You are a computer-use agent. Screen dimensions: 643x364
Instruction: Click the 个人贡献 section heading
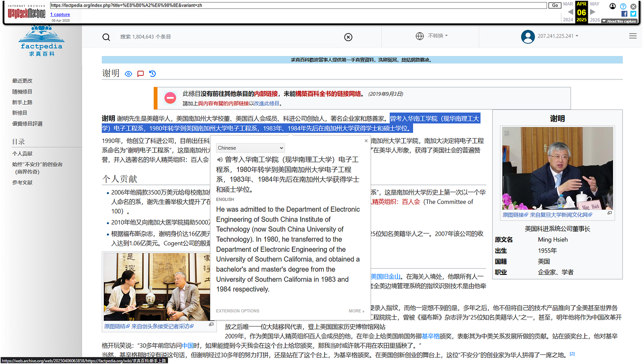120,179
